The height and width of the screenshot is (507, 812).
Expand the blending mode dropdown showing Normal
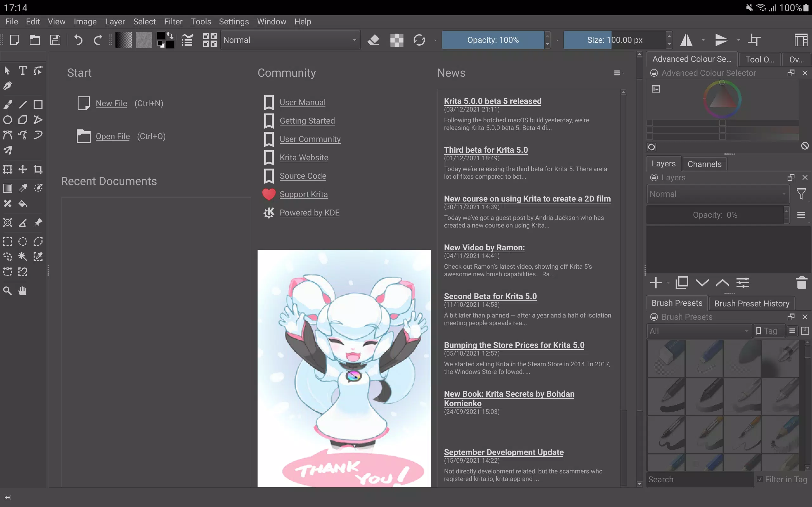[354, 40]
